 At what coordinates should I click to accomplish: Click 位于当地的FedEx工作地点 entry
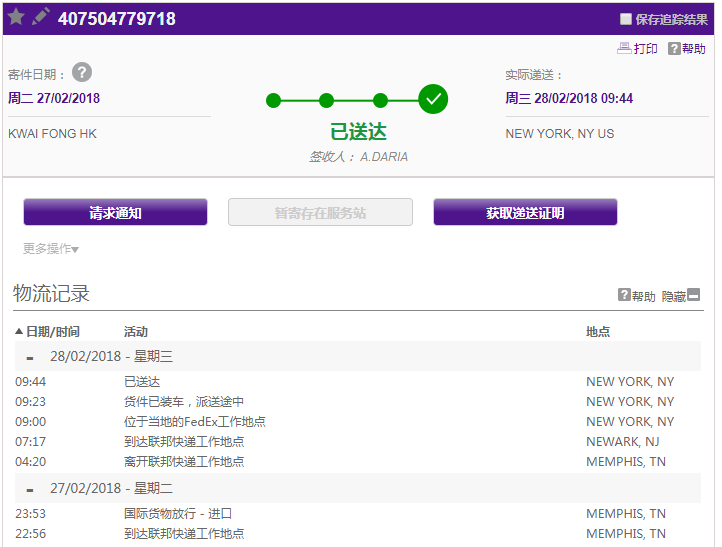[195, 421]
